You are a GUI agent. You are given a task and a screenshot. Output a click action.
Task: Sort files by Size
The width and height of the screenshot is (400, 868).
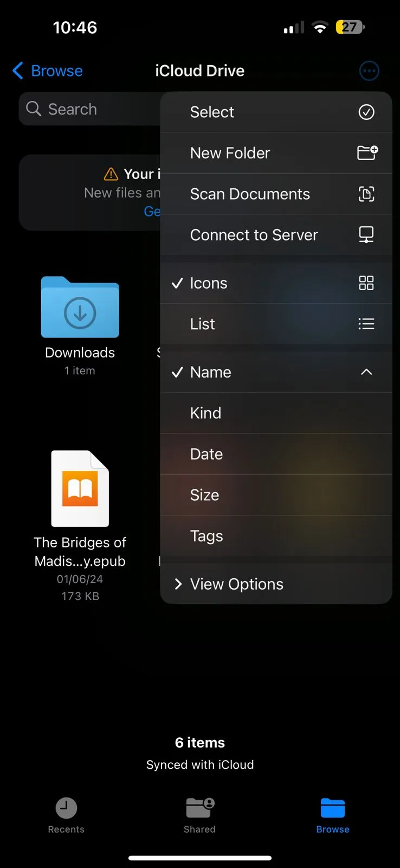pos(276,495)
